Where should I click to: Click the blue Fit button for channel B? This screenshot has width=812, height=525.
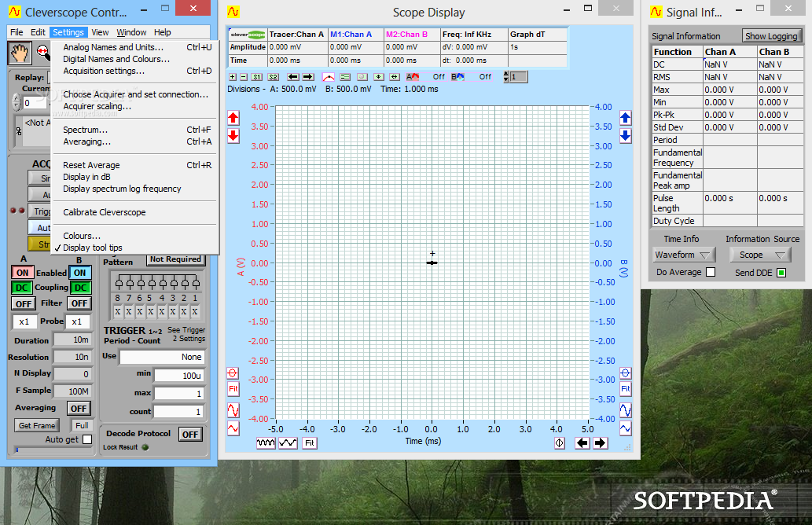coord(626,389)
